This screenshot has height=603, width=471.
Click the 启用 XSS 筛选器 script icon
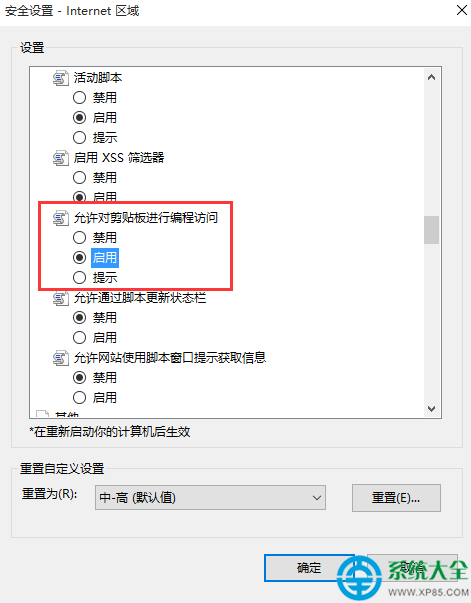pos(61,158)
